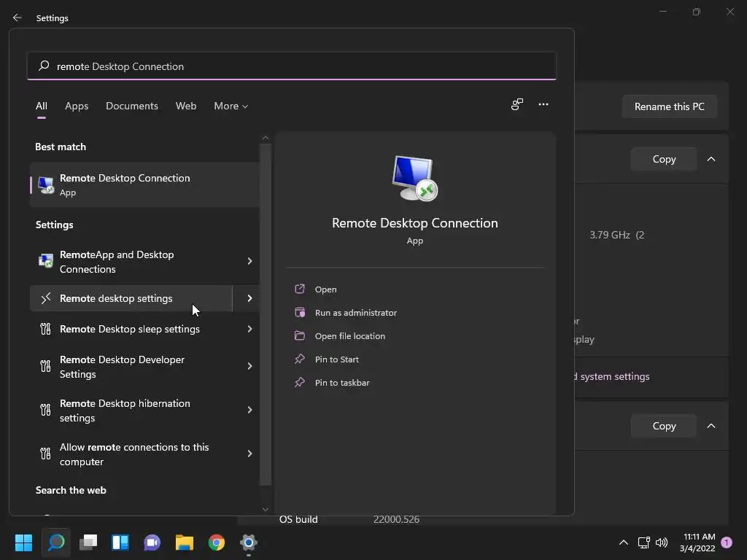This screenshot has width=747, height=560.
Task: Select Pin to taskbar
Action: (342, 382)
